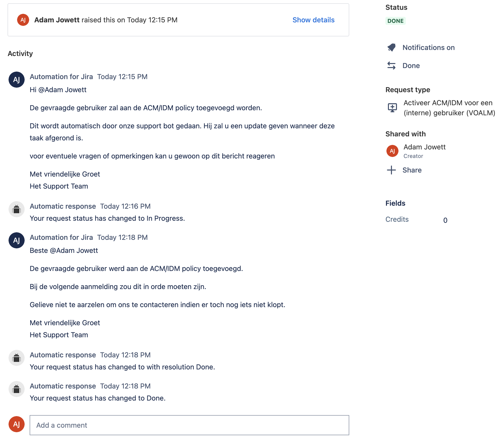Click Adam Jowett's avatar in Shared with
The width and height of the screenshot is (504, 444).
click(x=392, y=151)
